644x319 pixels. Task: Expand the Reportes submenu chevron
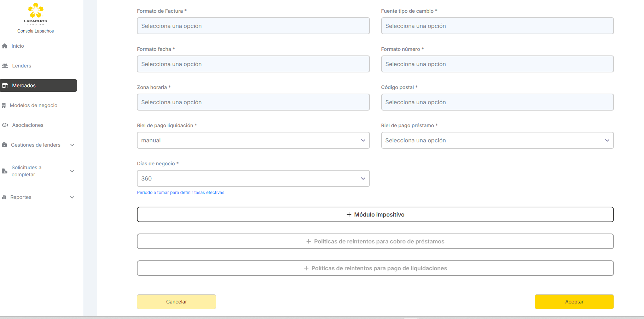72,197
